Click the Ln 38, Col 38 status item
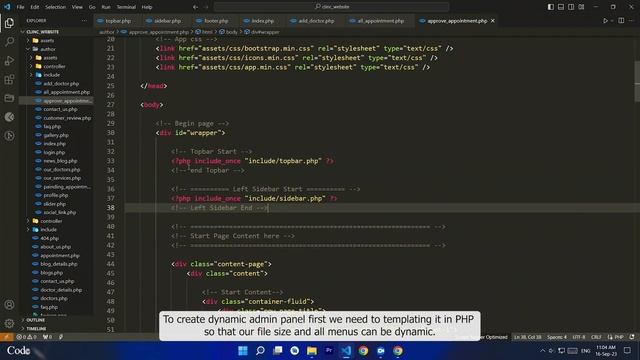 coord(527,337)
